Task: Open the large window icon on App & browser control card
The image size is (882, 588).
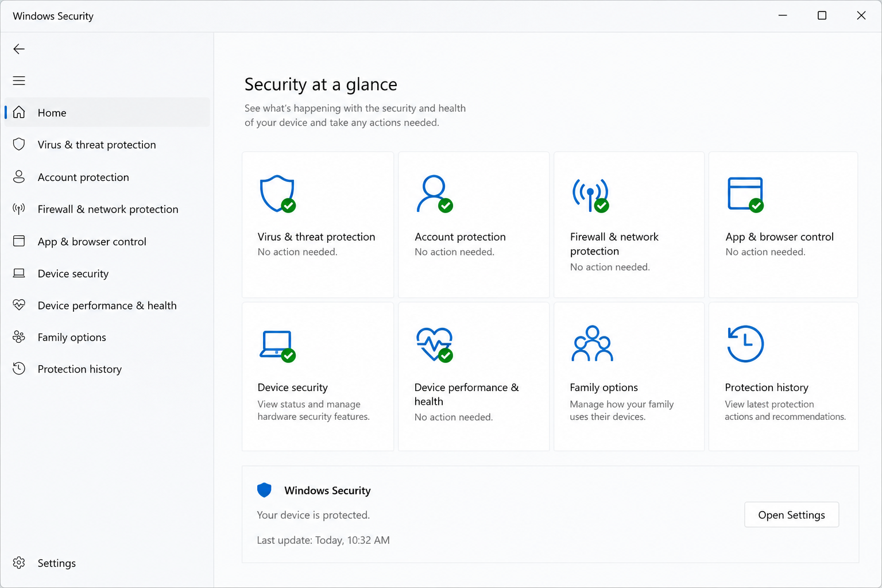Action: pos(745,195)
